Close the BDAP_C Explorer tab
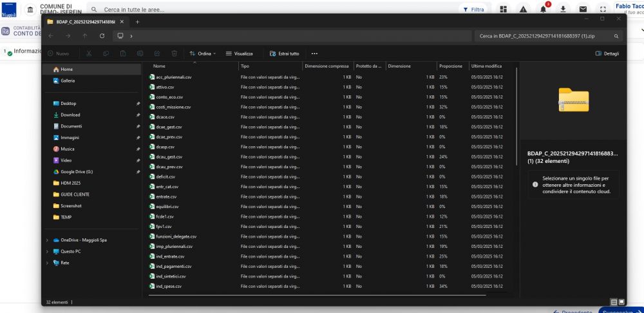Image resolution: width=644 pixels, height=313 pixels. pyautogui.click(x=122, y=22)
